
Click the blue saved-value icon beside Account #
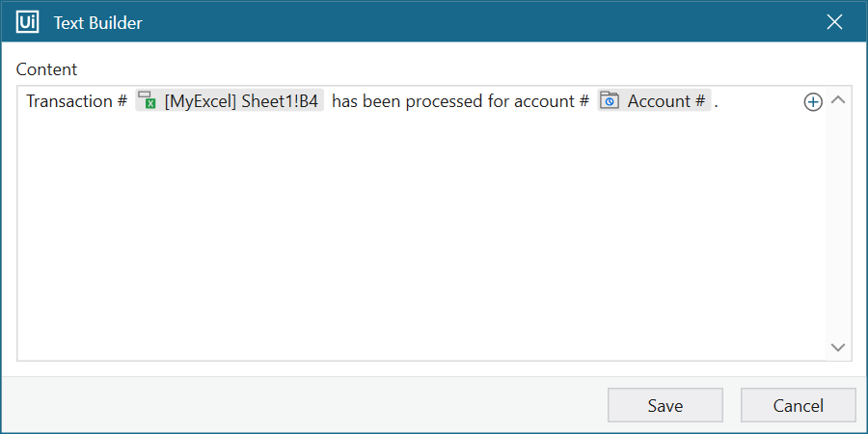[x=610, y=101]
